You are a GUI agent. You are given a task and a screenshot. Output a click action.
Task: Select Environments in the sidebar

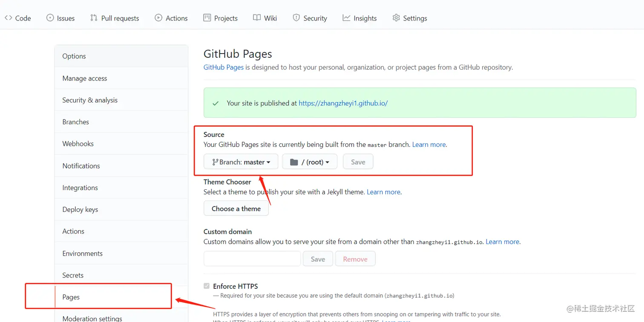pos(121,254)
